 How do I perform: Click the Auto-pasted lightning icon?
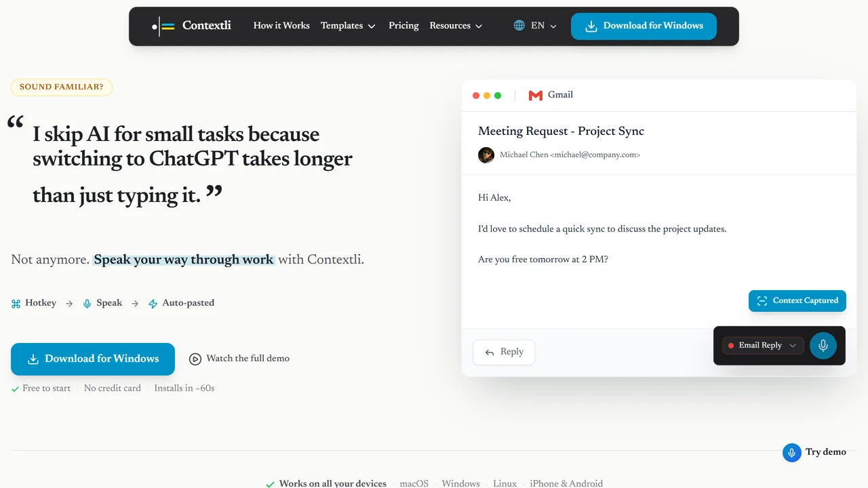pyautogui.click(x=153, y=304)
